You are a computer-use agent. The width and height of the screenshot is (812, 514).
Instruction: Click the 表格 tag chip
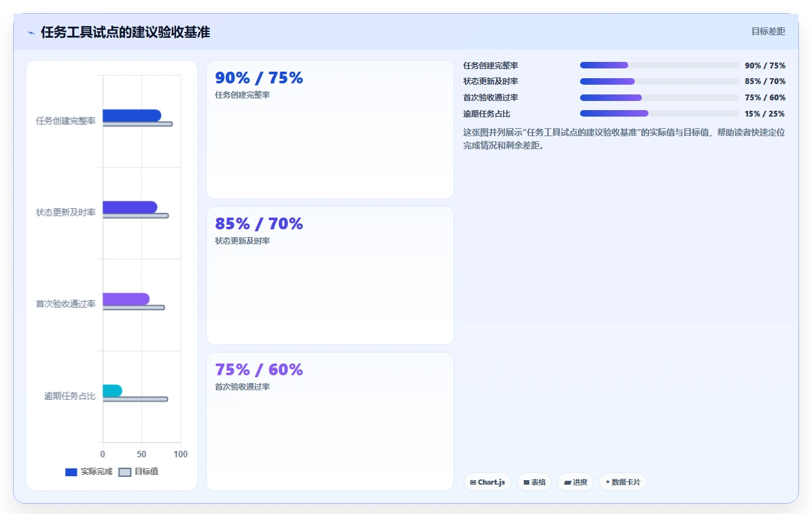(x=534, y=482)
